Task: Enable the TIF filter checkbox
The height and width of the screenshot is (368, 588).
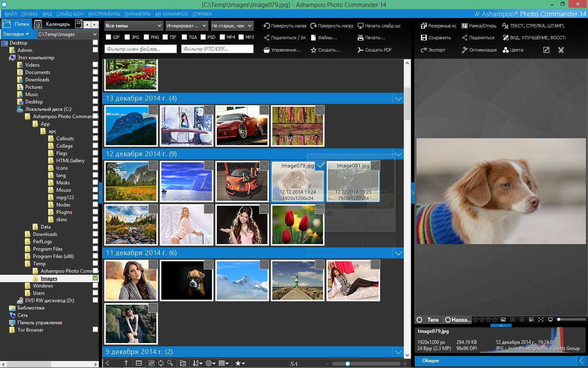Action: 165,37
